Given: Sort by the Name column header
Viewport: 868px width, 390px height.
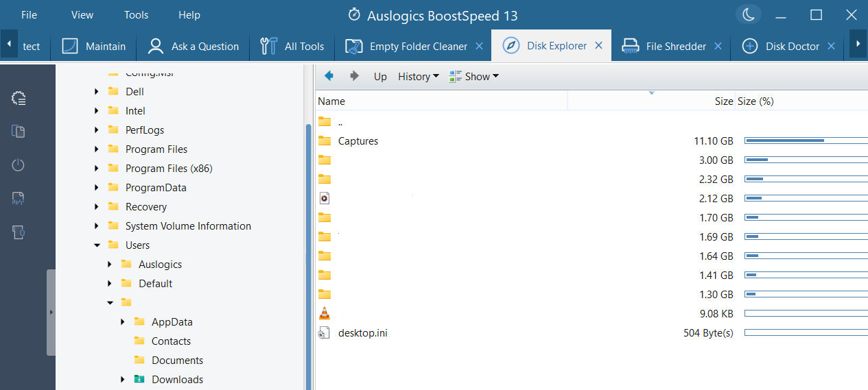Looking at the screenshot, I should 442,101.
